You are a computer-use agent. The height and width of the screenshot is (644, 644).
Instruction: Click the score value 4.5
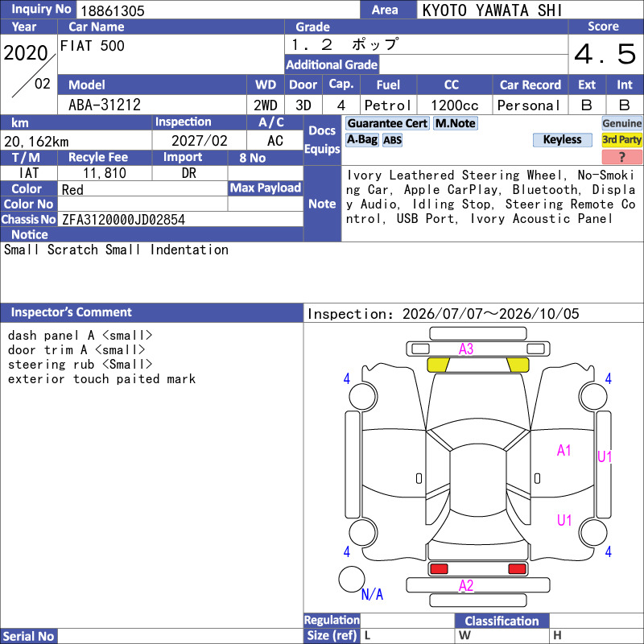tap(605, 54)
